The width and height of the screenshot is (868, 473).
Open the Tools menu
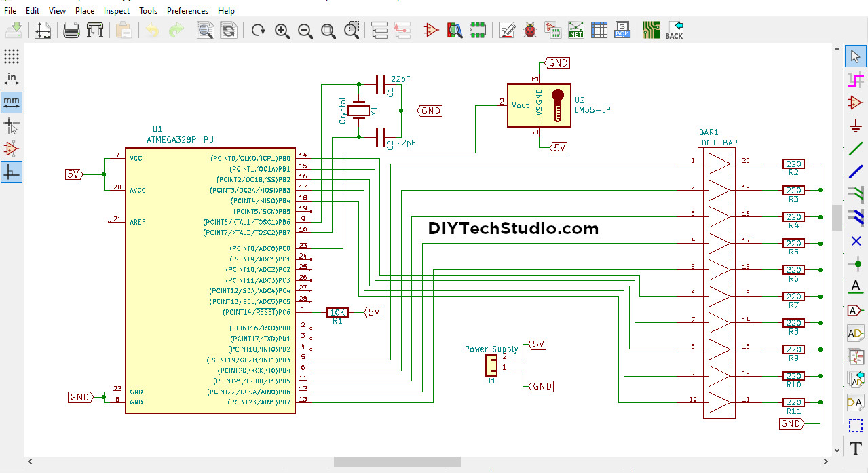click(149, 11)
